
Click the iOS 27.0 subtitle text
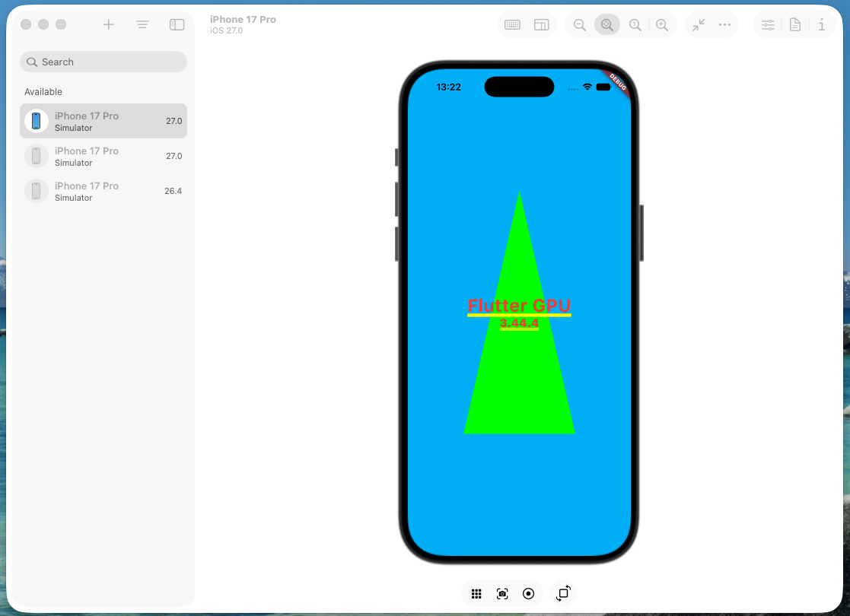tap(227, 31)
